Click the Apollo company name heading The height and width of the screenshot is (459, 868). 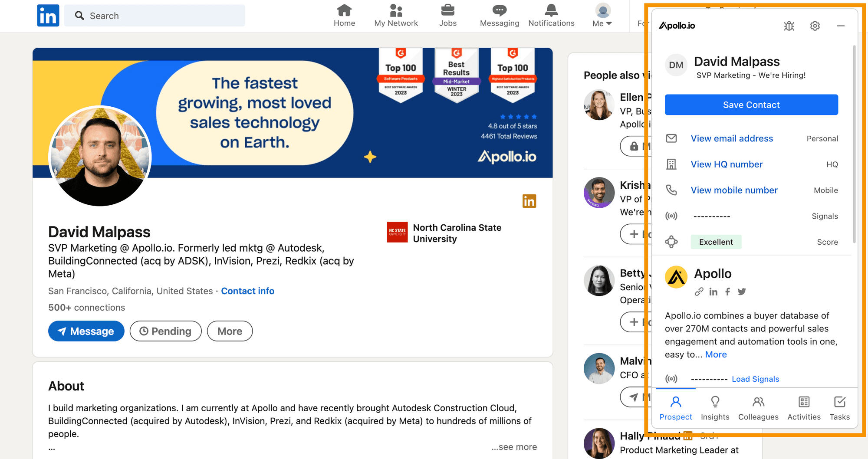(713, 274)
